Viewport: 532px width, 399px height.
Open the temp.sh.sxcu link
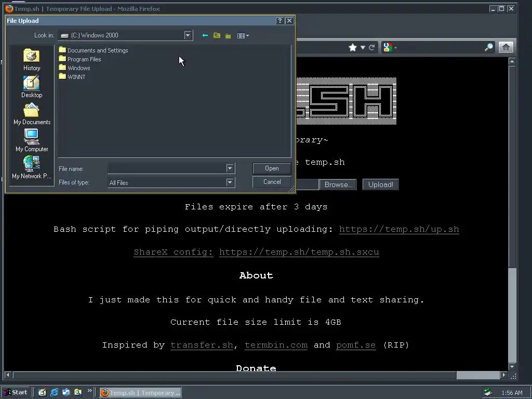click(x=299, y=252)
